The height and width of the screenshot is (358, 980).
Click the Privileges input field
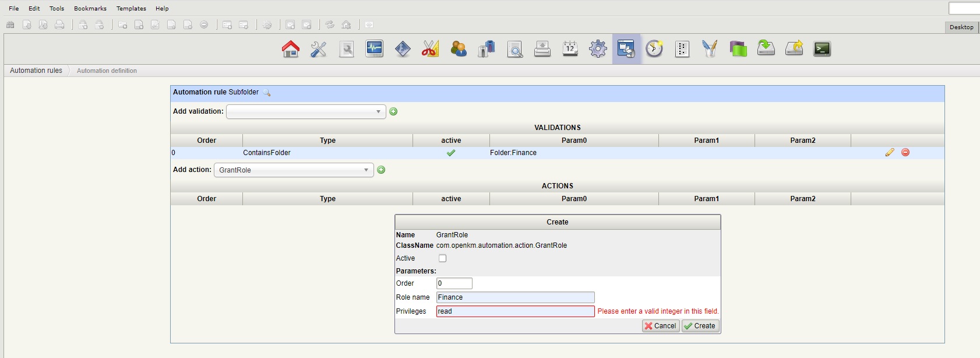coord(515,311)
